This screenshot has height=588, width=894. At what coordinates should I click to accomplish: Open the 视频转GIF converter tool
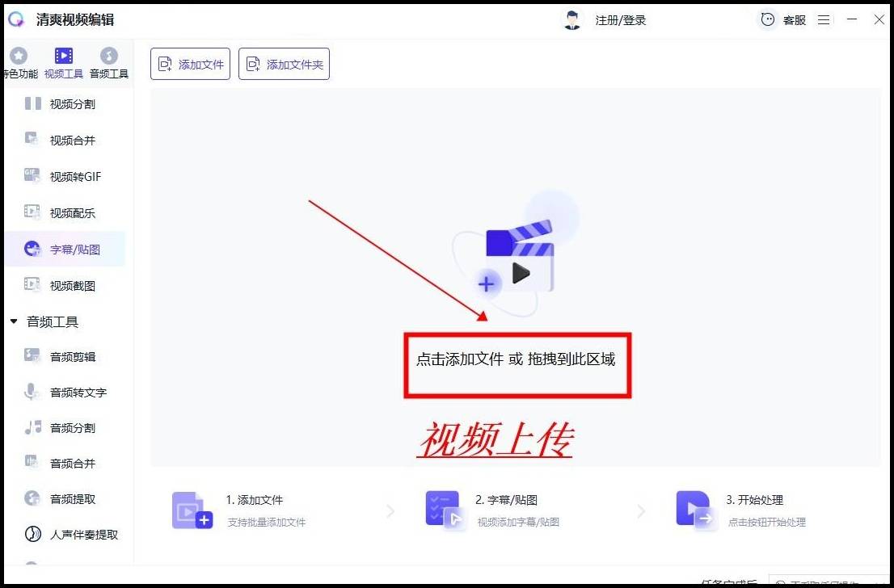(x=74, y=177)
